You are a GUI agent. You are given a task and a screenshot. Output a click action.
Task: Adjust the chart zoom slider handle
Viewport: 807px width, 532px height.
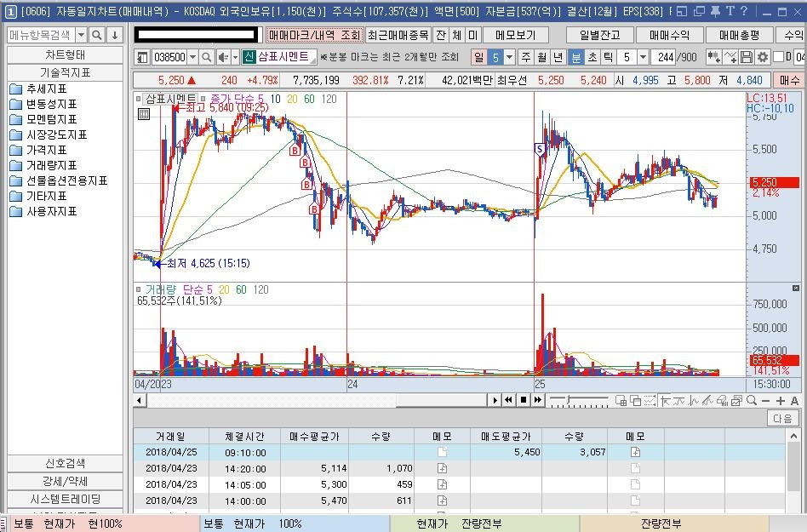[x=569, y=400]
